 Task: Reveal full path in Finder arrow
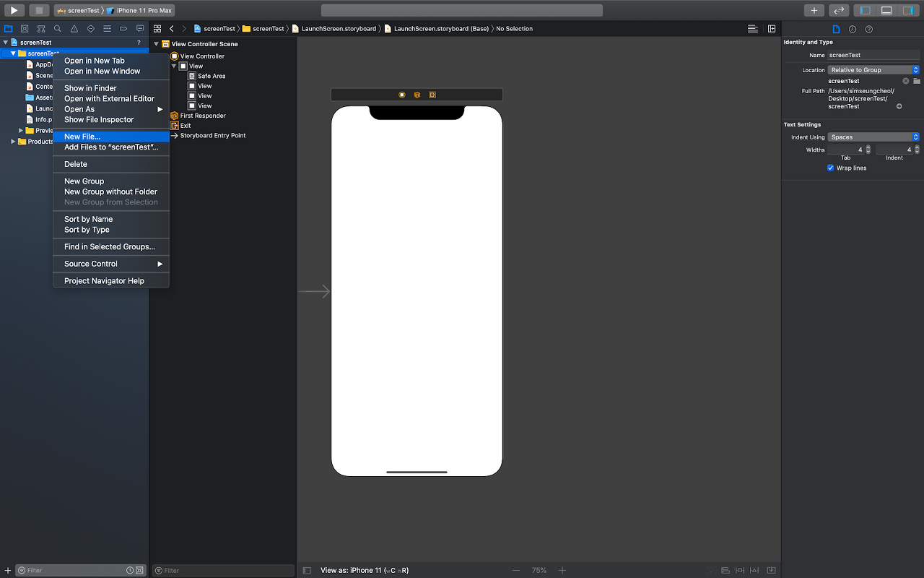(899, 106)
